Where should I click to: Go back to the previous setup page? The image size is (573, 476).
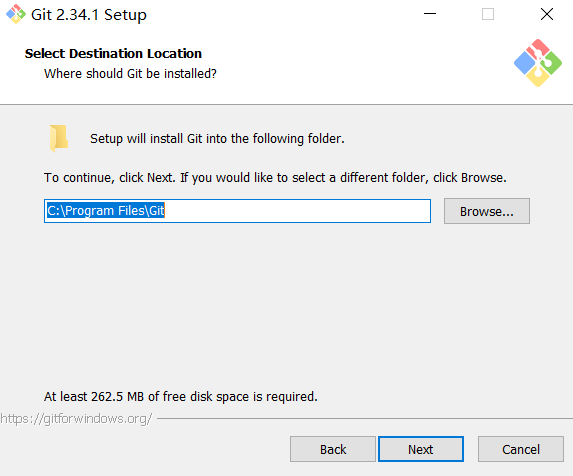[x=333, y=449]
